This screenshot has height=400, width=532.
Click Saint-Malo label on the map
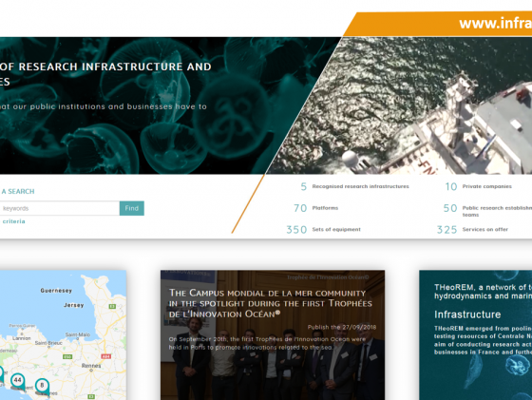[x=78, y=334]
